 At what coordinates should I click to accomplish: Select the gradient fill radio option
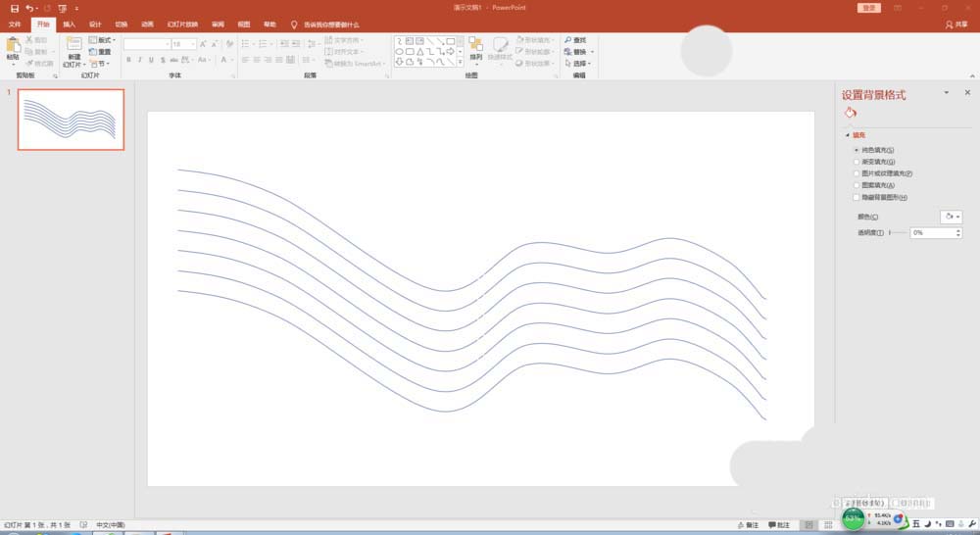point(857,162)
